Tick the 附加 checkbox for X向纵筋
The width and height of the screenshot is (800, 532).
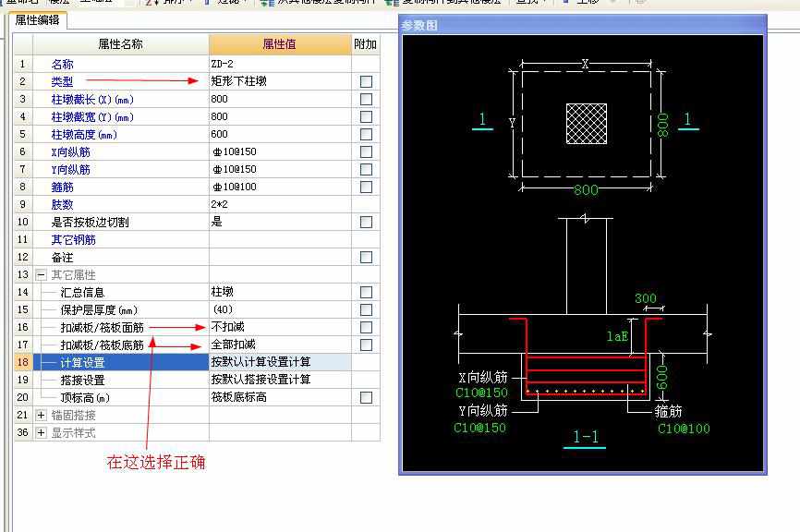[x=366, y=151]
